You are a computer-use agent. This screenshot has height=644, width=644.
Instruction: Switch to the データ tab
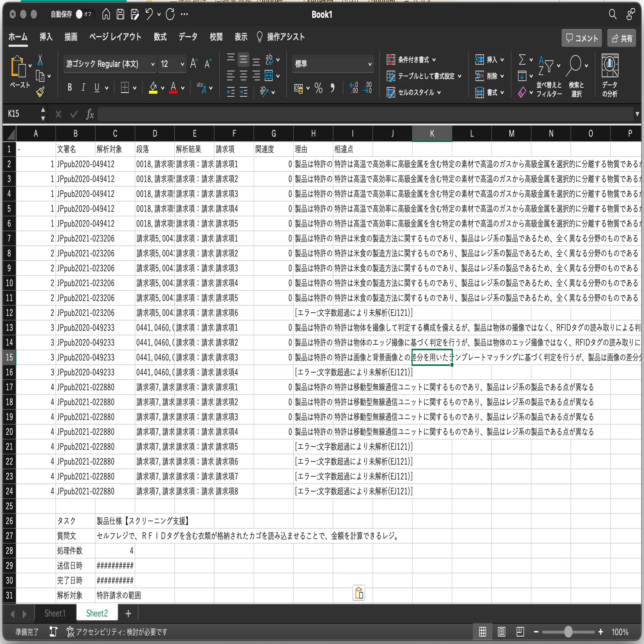click(188, 37)
